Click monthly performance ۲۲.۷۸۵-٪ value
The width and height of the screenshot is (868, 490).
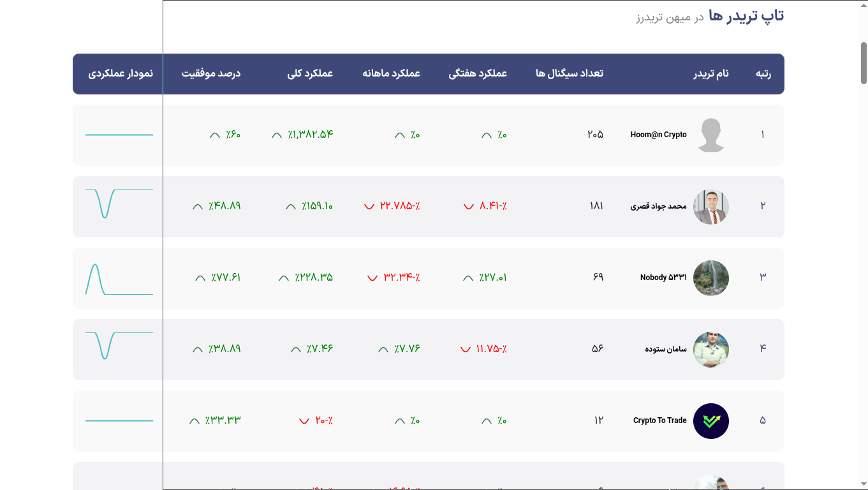click(400, 206)
